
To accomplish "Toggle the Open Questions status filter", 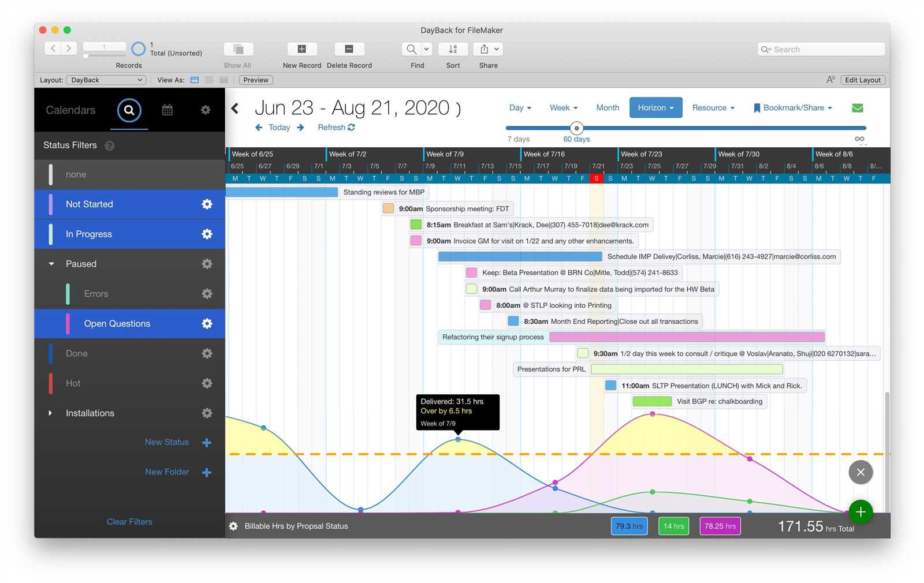I will coord(129,323).
